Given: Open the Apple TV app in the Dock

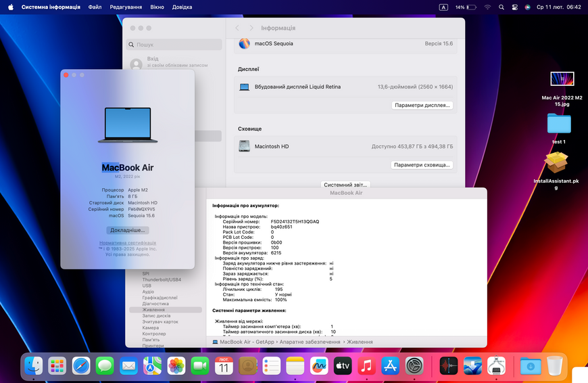Looking at the screenshot, I should (343, 365).
